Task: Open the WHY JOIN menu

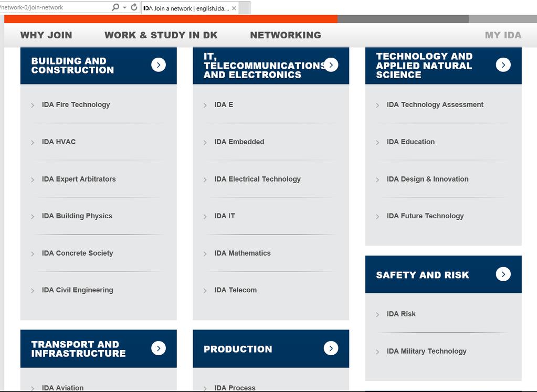Action: click(x=46, y=35)
